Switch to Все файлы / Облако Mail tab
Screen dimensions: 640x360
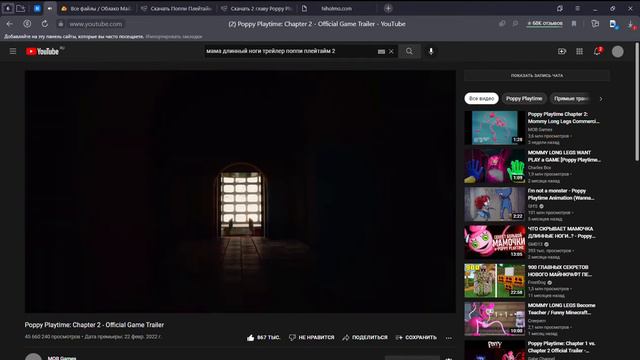click(x=96, y=8)
